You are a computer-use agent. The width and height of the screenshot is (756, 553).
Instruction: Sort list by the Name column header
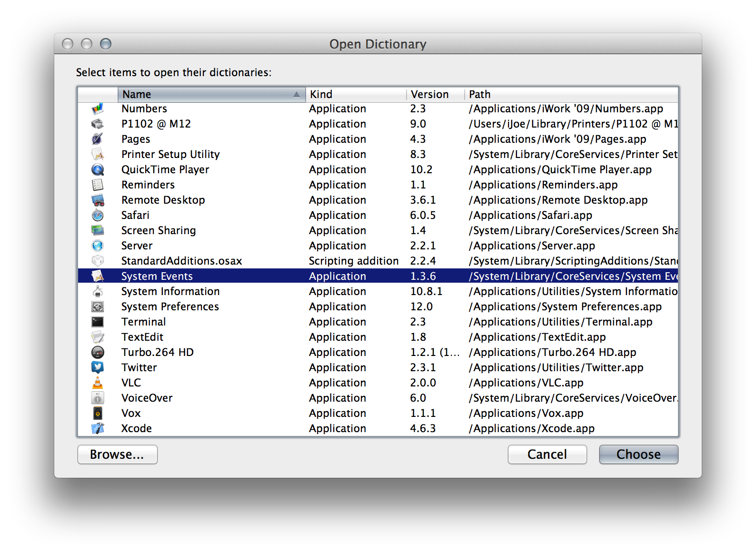211,94
